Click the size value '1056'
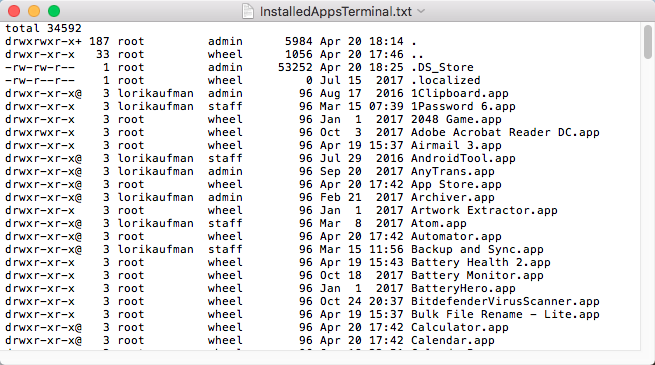 click(299, 54)
